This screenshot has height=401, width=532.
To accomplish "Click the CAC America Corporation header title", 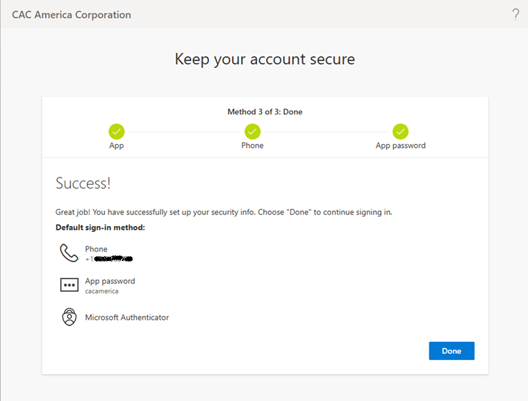I will [72, 15].
